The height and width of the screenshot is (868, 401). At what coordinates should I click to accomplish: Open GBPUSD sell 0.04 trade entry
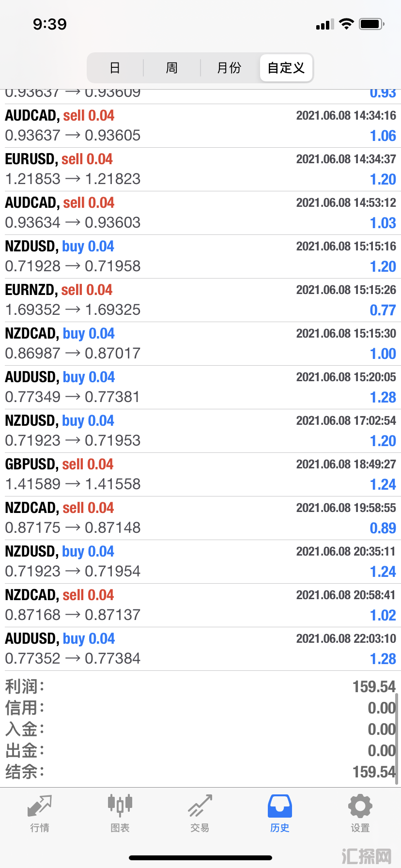tap(200, 475)
